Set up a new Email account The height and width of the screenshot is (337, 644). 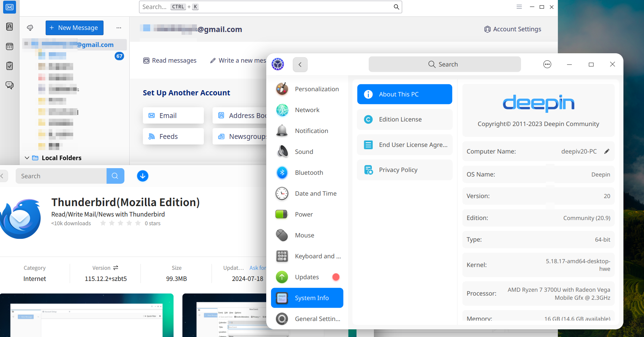(173, 116)
